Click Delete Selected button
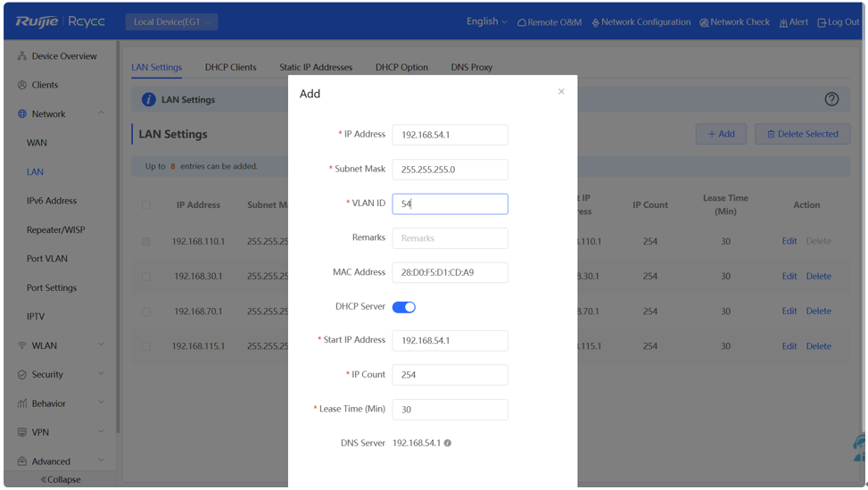Image resolution: width=868 pixels, height=490 pixels. tap(802, 134)
